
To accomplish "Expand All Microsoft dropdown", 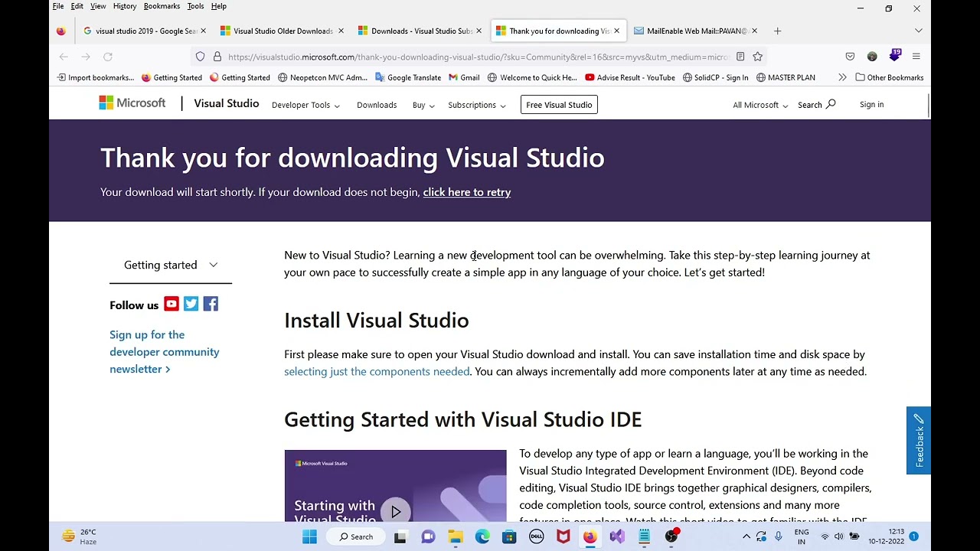I will 760,105.
